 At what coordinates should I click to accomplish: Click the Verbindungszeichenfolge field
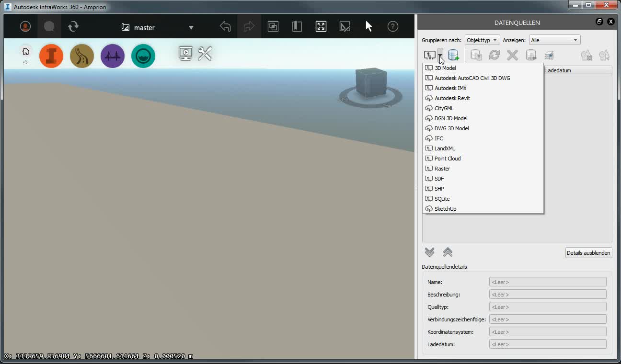(x=548, y=319)
